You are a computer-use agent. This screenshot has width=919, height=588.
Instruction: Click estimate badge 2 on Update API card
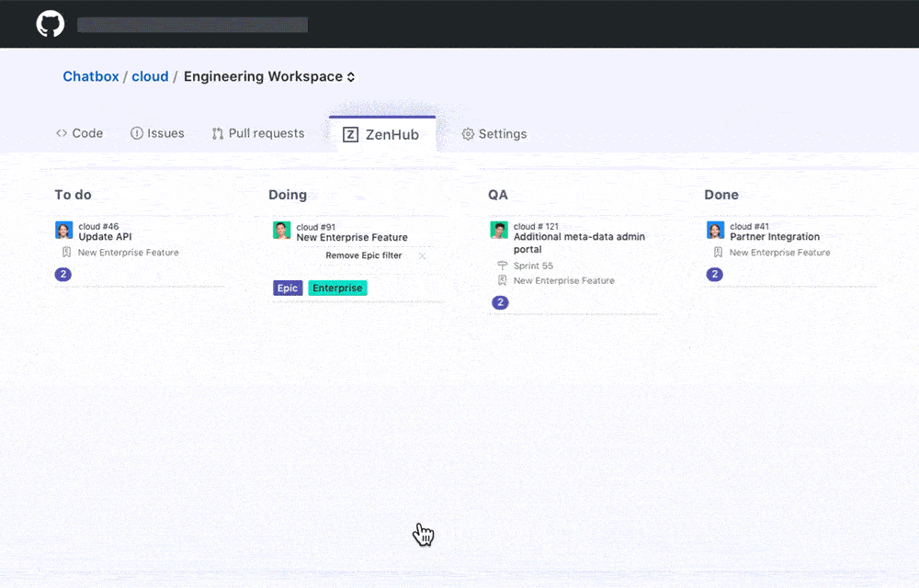point(63,274)
